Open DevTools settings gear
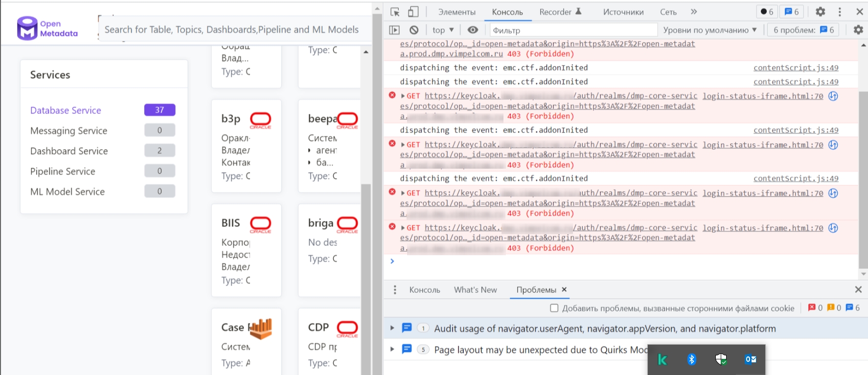 pyautogui.click(x=821, y=12)
